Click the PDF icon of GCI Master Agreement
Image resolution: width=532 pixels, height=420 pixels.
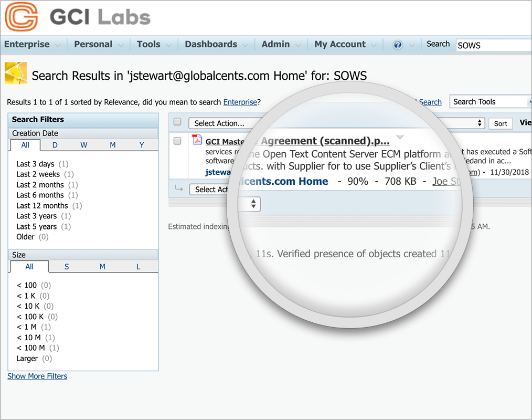[197, 140]
